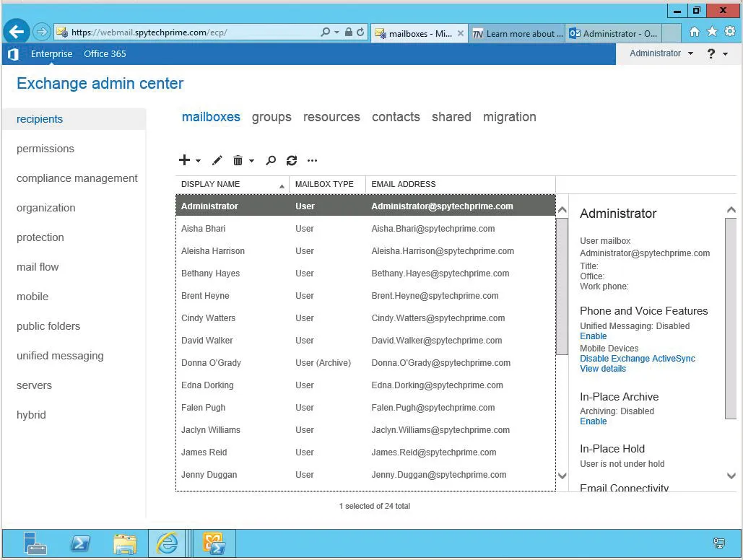Go to mail flow section
The image size is (743, 560).
[x=38, y=267]
